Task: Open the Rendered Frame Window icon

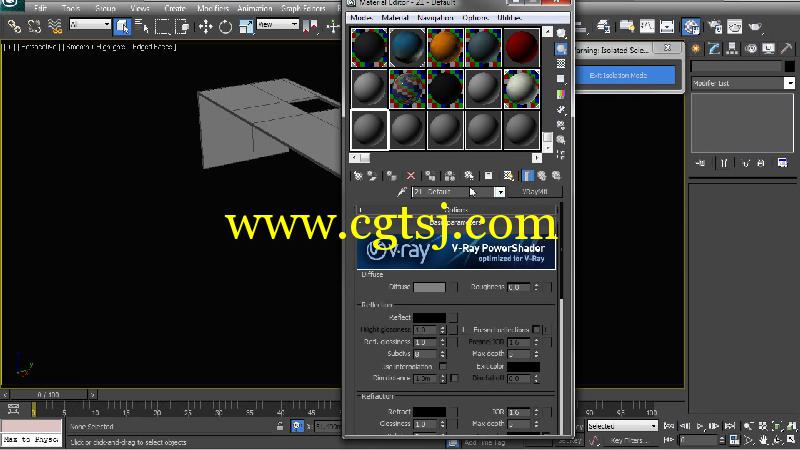Action: point(735,26)
